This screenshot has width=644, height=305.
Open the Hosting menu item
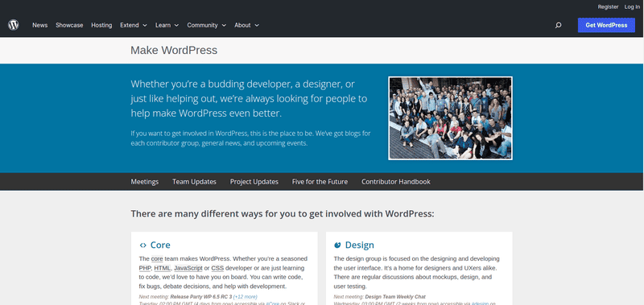(101, 25)
